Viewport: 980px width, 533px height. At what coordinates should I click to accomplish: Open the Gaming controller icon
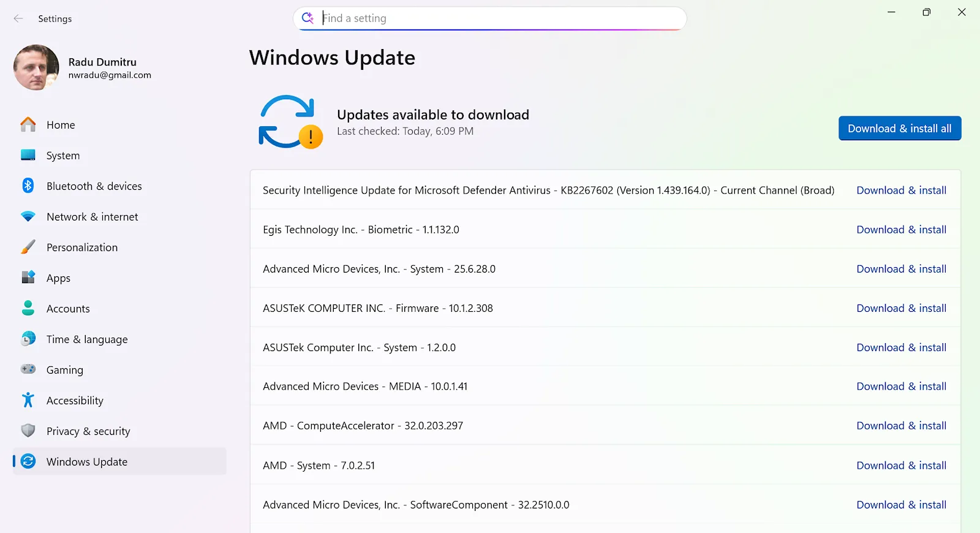pyautogui.click(x=28, y=369)
